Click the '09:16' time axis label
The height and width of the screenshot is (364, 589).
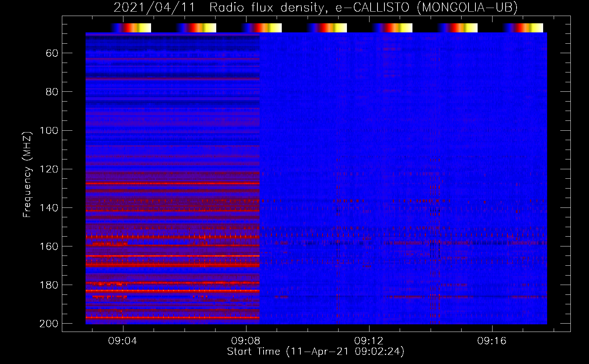492,341
